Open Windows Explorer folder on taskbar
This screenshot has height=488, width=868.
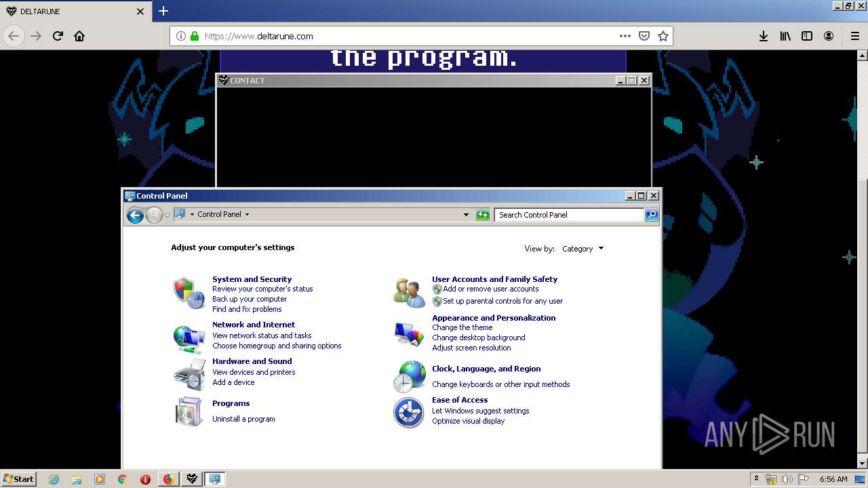(x=77, y=479)
